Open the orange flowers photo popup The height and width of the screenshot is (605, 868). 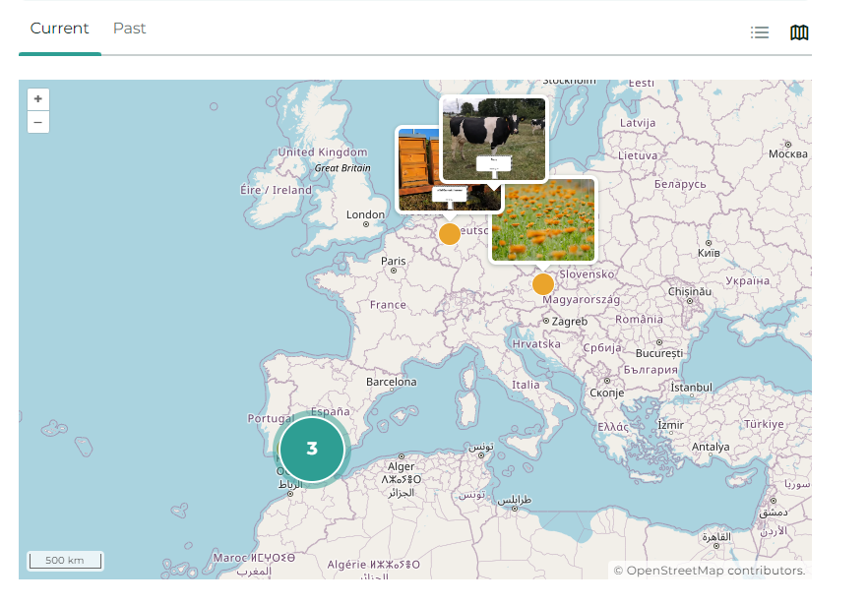click(x=544, y=220)
